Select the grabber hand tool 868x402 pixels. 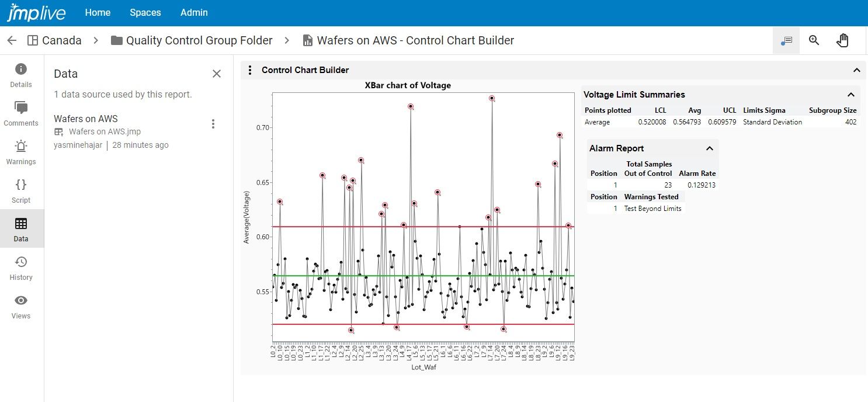(843, 40)
